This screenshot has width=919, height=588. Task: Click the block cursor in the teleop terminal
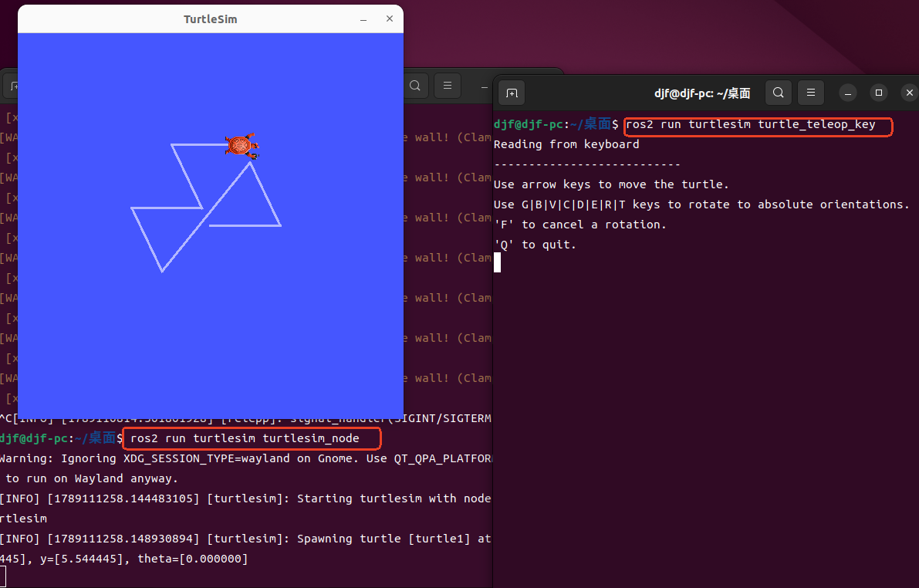[498, 262]
